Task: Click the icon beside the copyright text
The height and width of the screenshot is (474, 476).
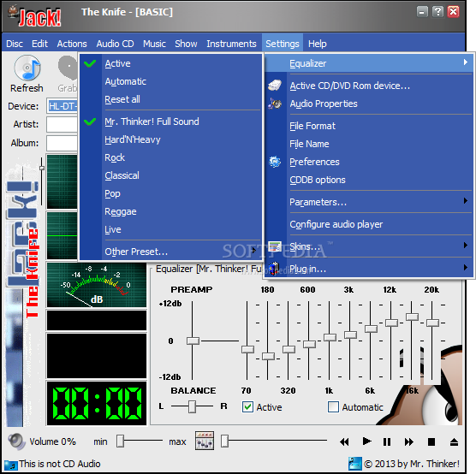Action: coord(355,464)
